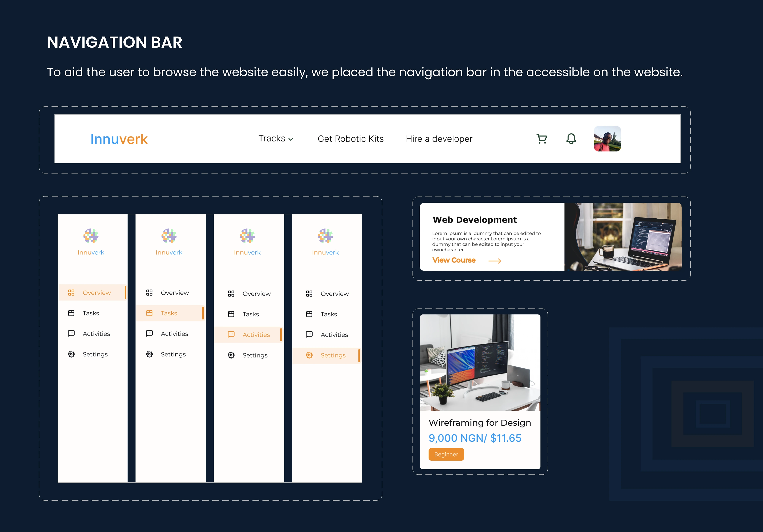The width and height of the screenshot is (763, 532).
Task: Open Wireframing for Design course image
Action: (x=480, y=363)
